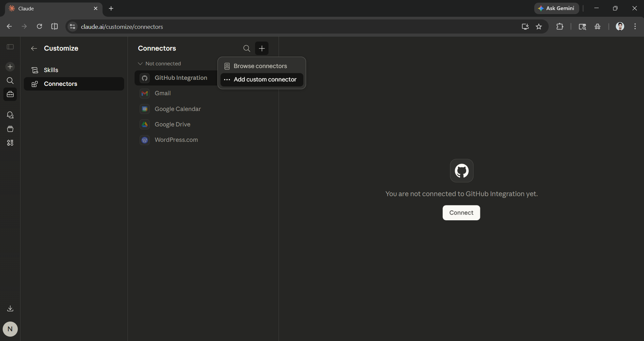Select GitHub Integration connector
The image size is (644, 341).
[176, 78]
